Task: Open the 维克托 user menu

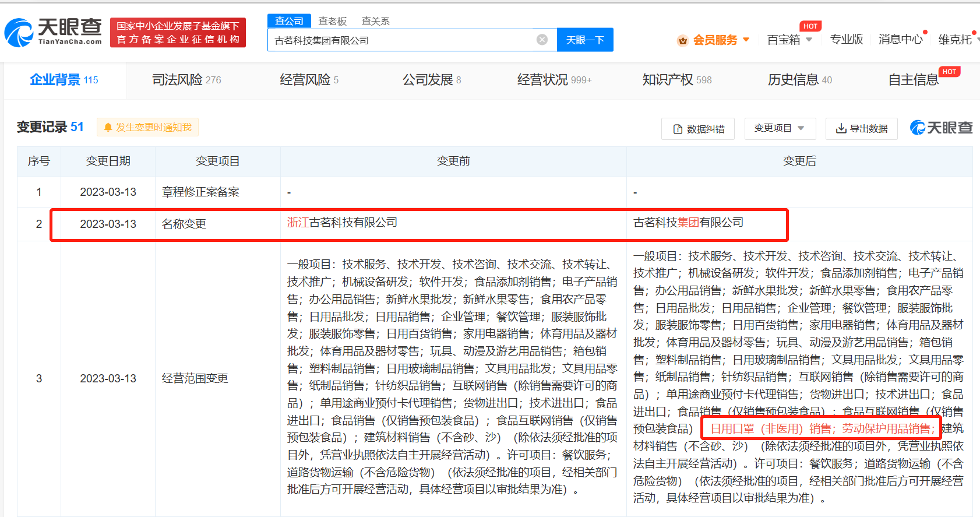Action: [956, 40]
